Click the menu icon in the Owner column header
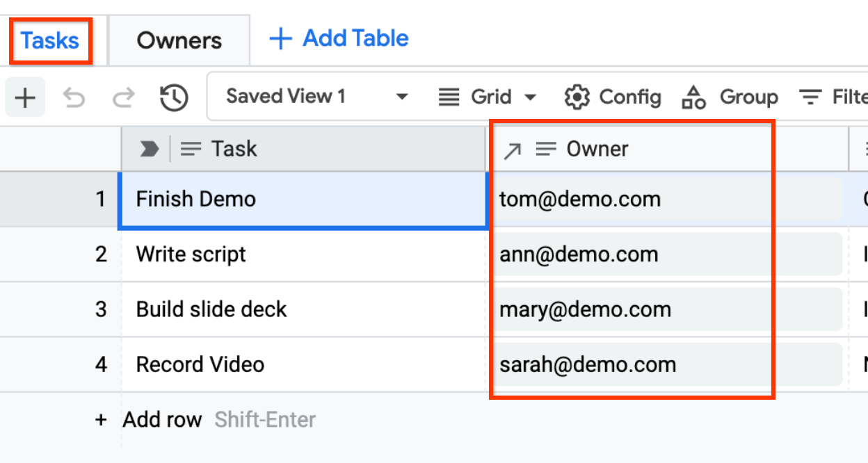The width and height of the screenshot is (868, 463). pyautogui.click(x=546, y=147)
